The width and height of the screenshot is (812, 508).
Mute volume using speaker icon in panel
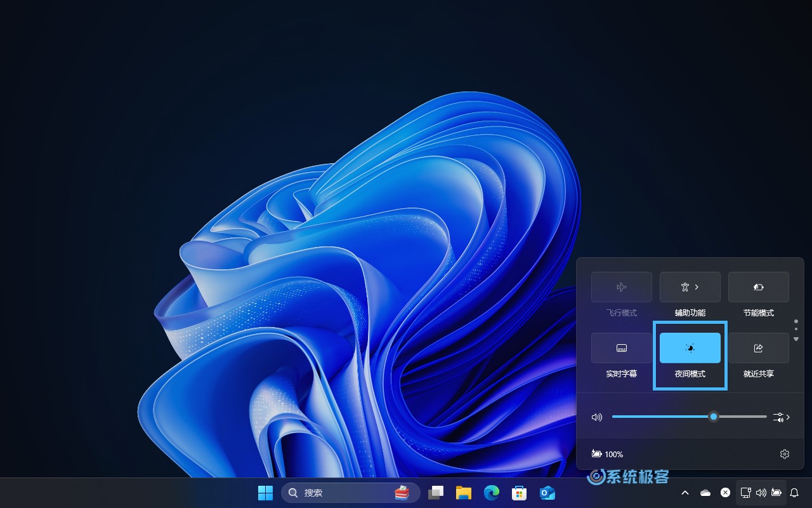pos(596,417)
